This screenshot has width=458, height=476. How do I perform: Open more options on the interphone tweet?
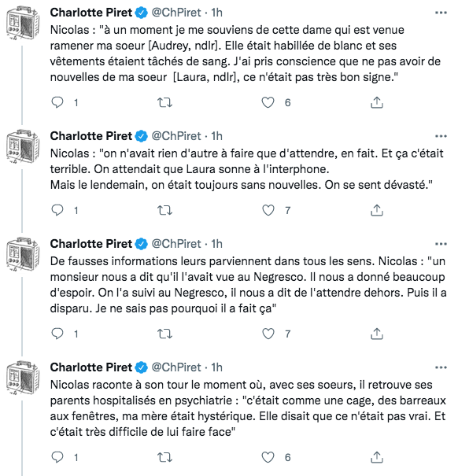441,136
